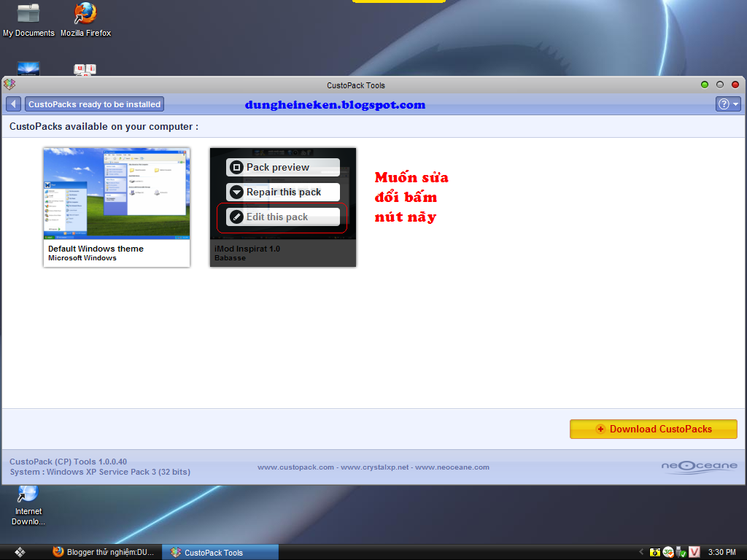Click the down-arrow Repair icon
This screenshot has height=560, width=747.
point(236,192)
